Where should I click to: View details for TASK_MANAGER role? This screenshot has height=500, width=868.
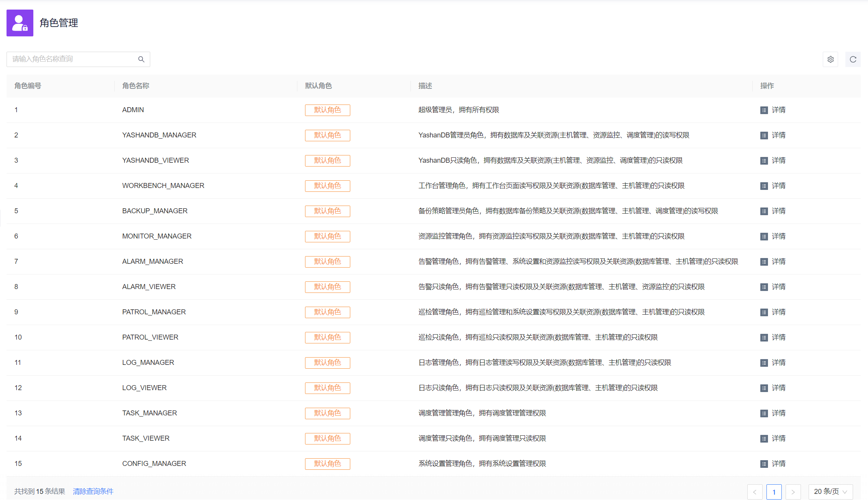coord(778,413)
